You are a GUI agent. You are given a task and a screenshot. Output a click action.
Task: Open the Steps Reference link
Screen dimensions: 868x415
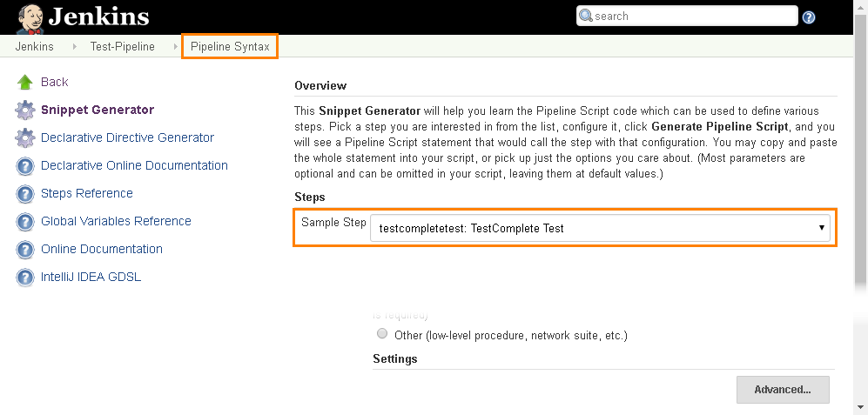pyautogui.click(x=87, y=194)
